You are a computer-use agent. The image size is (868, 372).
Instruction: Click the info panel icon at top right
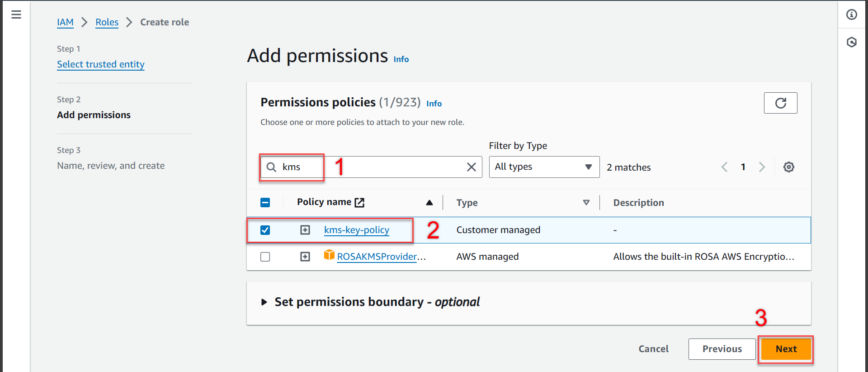852,15
